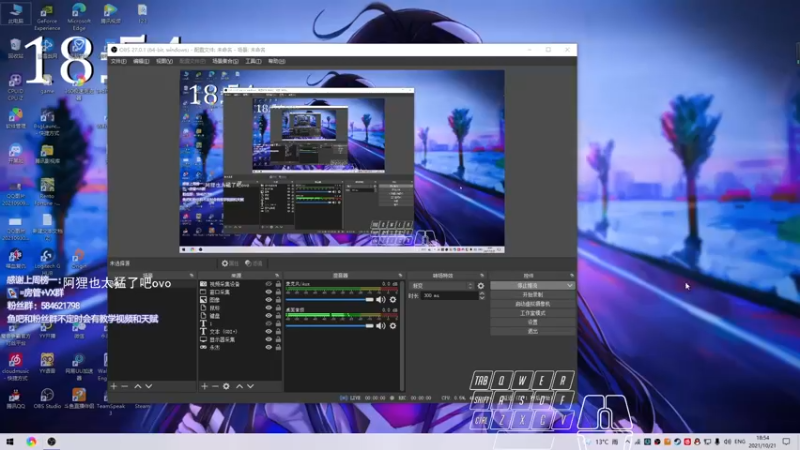
Task: Remove selected source with minus icon
Action: coord(215,386)
